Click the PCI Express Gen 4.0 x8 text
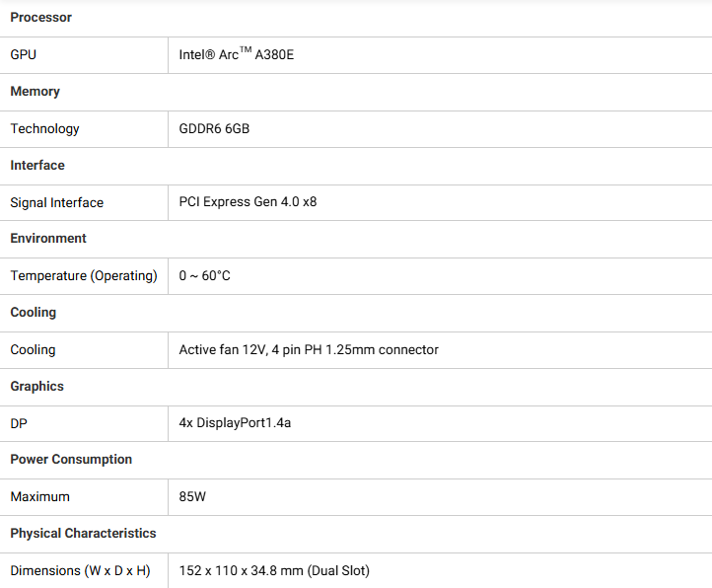 click(x=248, y=203)
